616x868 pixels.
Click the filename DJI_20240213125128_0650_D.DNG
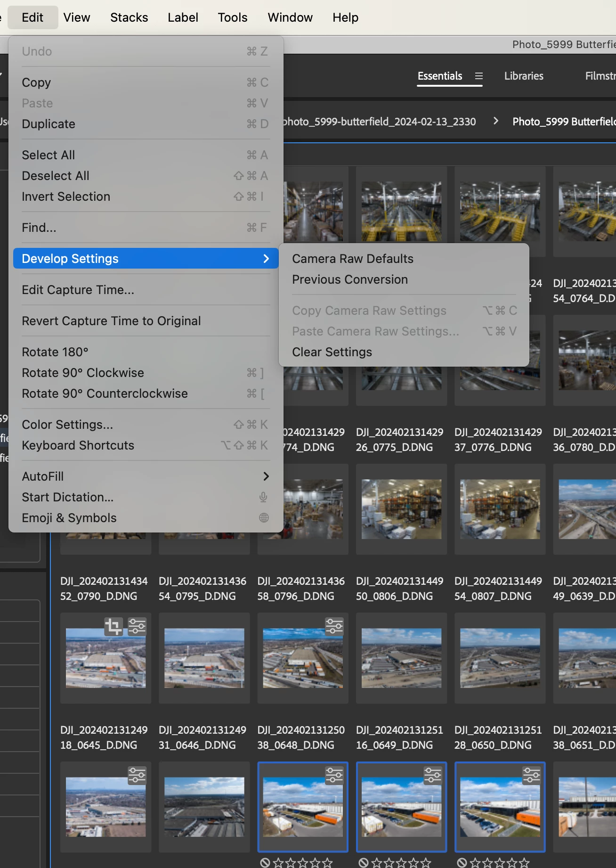click(498, 737)
